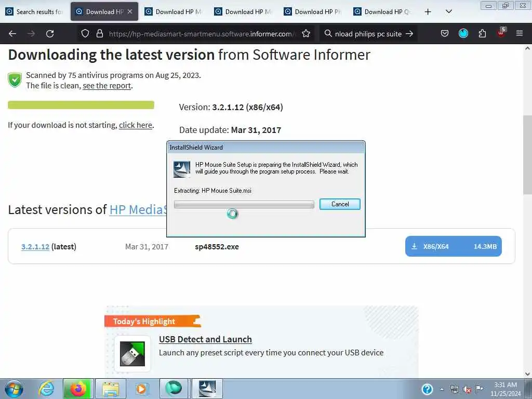Click the forward navigation arrow
Viewport: 532px width, 399px height.
click(31, 34)
